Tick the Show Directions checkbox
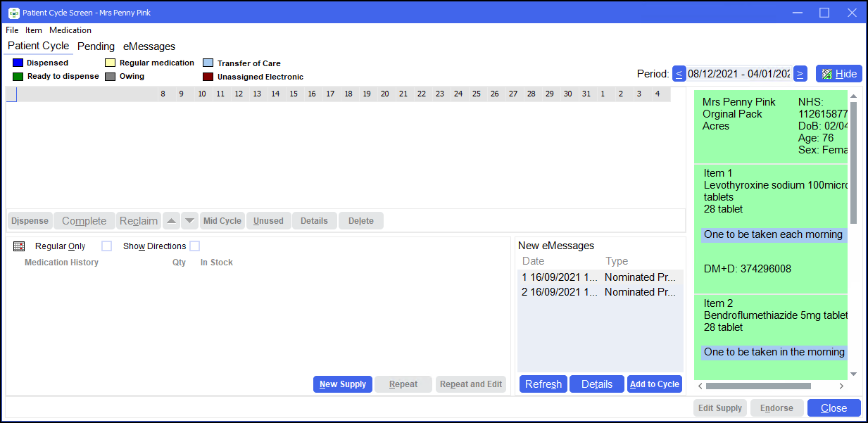868x423 pixels. click(195, 246)
